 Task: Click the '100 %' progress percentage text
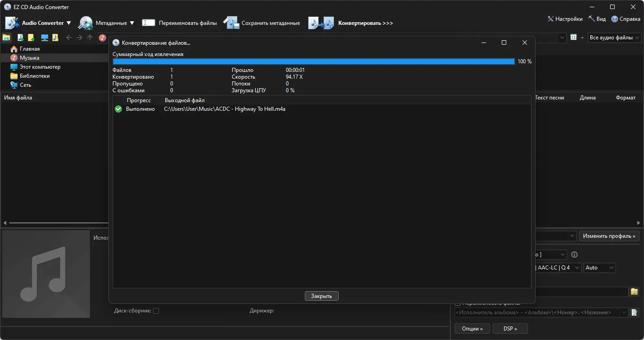point(524,61)
